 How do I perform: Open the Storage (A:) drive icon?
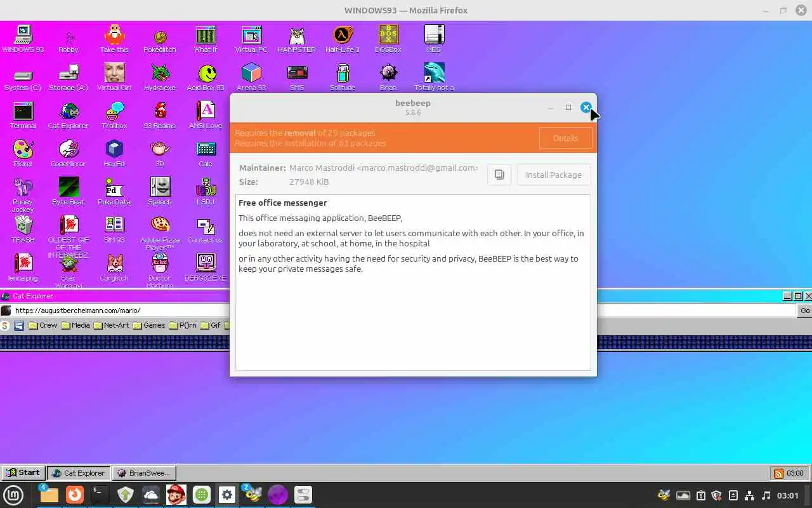click(x=68, y=77)
